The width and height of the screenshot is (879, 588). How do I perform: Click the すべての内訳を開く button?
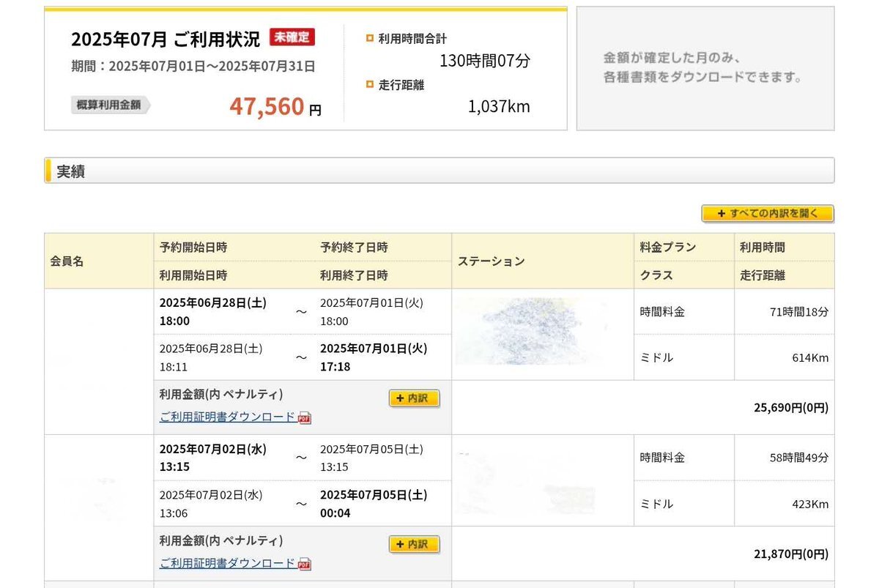coord(768,214)
